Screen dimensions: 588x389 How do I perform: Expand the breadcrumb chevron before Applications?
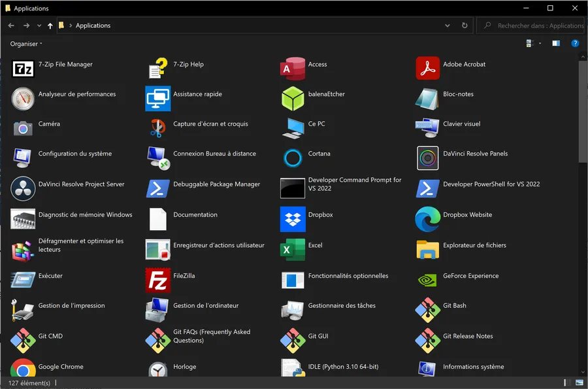coord(70,25)
